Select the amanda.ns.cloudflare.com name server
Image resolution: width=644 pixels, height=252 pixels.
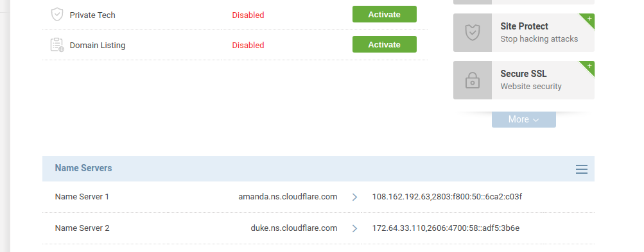pyautogui.click(x=288, y=197)
